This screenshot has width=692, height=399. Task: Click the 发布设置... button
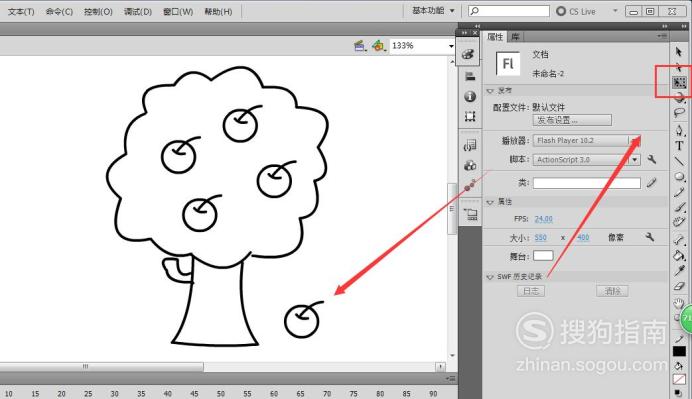[x=572, y=120]
